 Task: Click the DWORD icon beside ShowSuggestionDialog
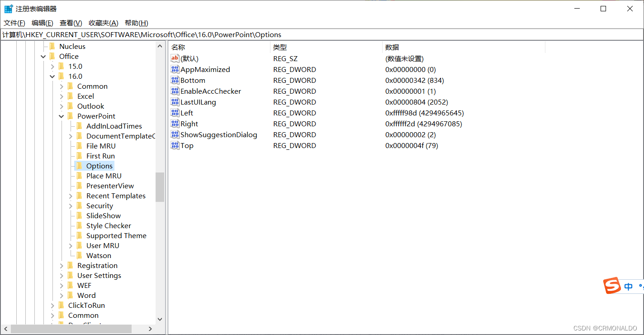[x=175, y=134]
